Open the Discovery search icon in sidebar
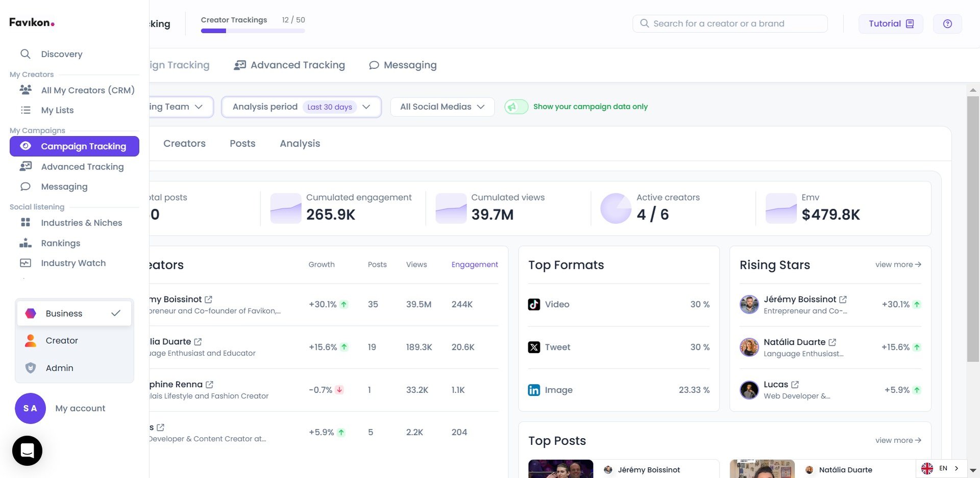The image size is (980, 478). click(25, 54)
